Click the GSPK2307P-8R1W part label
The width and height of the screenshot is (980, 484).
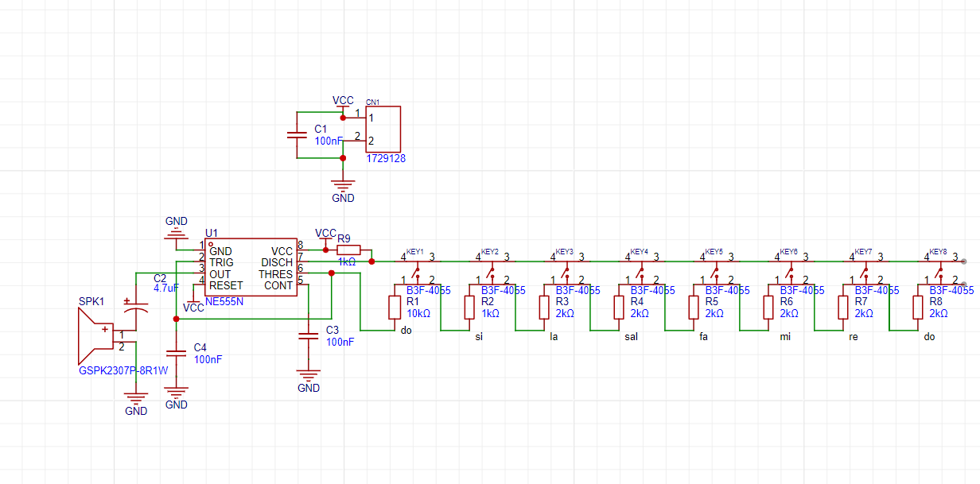(x=123, y=371)
